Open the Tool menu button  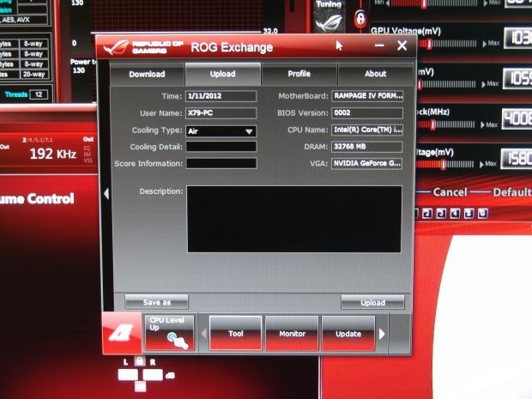[235, 333]
